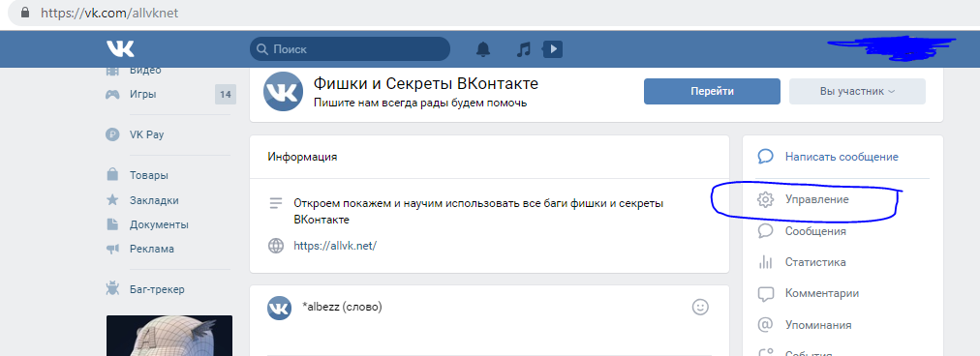
Task: Click the VK logo in the header
Action: (x=120, y=48)
